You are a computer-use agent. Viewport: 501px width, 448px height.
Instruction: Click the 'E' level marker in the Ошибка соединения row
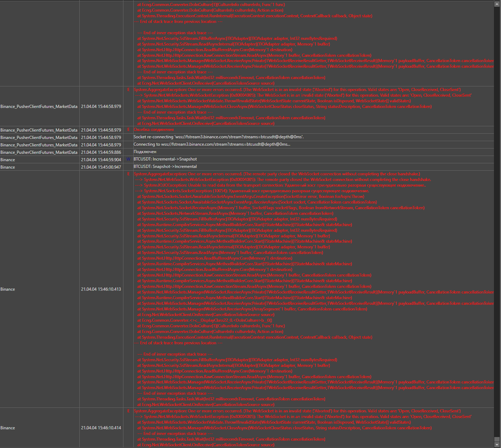click(x=128, y=130)
